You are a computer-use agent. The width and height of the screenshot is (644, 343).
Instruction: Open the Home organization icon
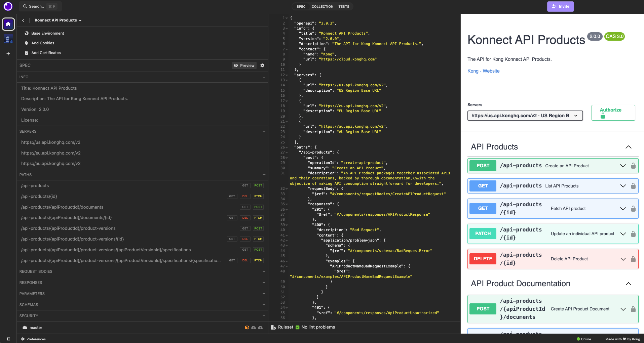point(8,24)
